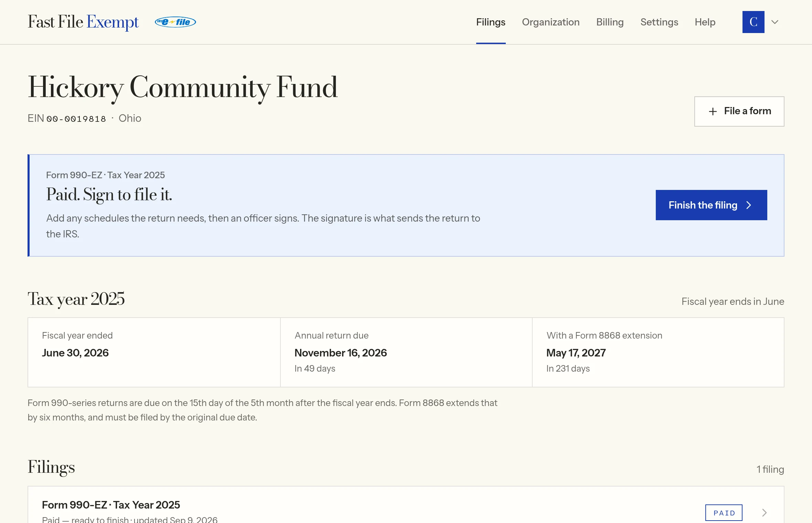The image size is (812, 523).
Task: Click the 'Form 990-EZ · Tax Year 2025' banner label
Action: pyautogui.click(x=105, y=175)
